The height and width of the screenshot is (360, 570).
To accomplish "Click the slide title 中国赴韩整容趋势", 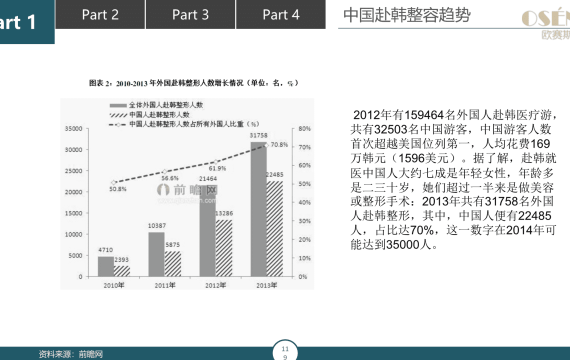I will point(407,15).
